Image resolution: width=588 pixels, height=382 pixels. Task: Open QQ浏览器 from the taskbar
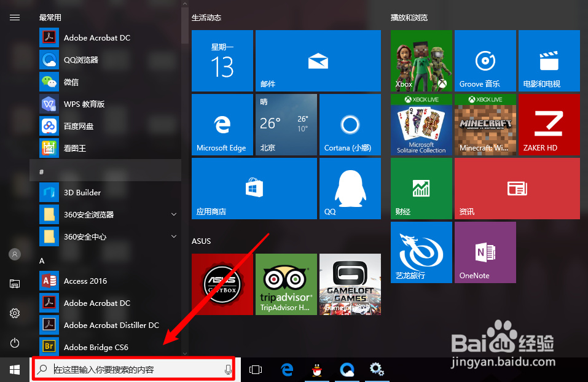coord(347,370)
